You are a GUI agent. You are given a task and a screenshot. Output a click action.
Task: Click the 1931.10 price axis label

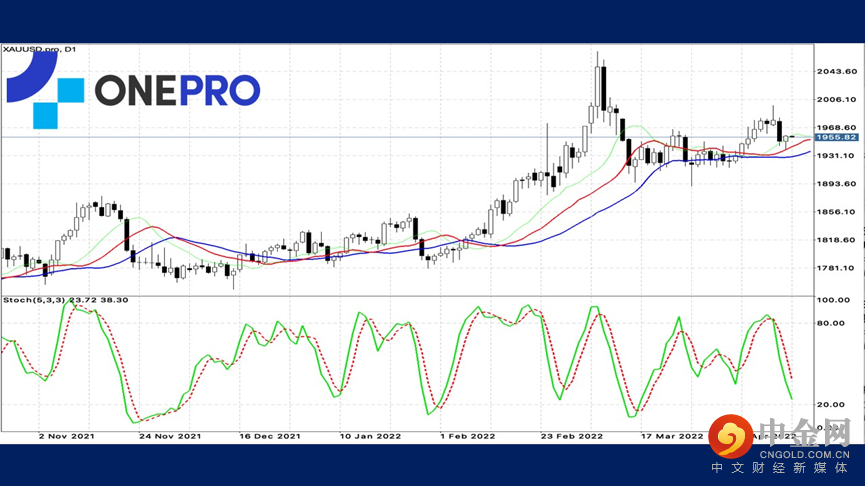click(837, 156)
